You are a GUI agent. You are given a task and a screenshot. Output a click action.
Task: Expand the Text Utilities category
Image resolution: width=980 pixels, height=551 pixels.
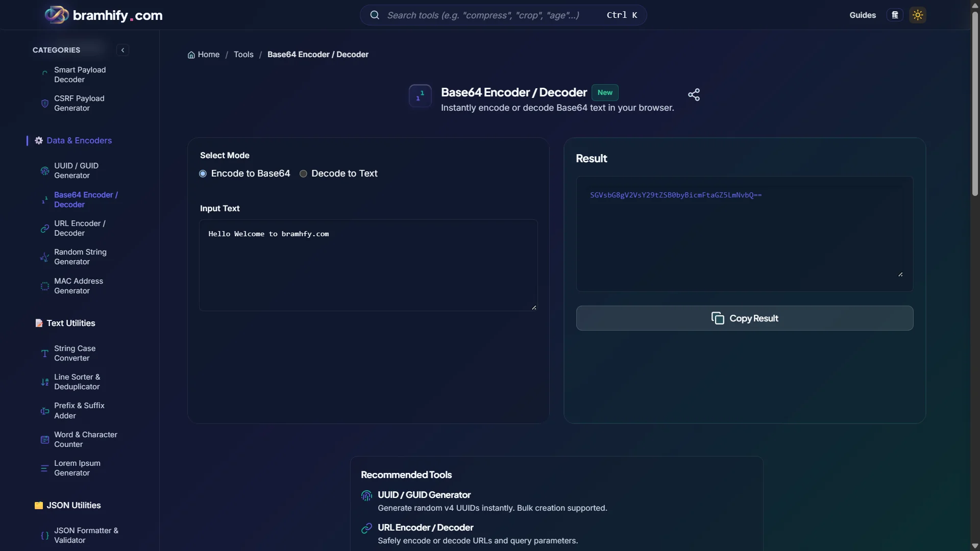pyautogui.click(x=71, y=323)
